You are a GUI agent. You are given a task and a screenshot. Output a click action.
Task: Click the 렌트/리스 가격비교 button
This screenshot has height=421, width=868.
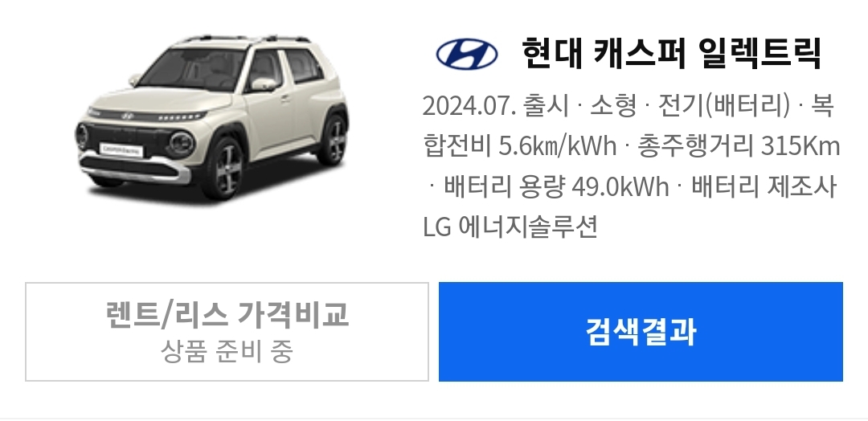(x=227, y=331)
